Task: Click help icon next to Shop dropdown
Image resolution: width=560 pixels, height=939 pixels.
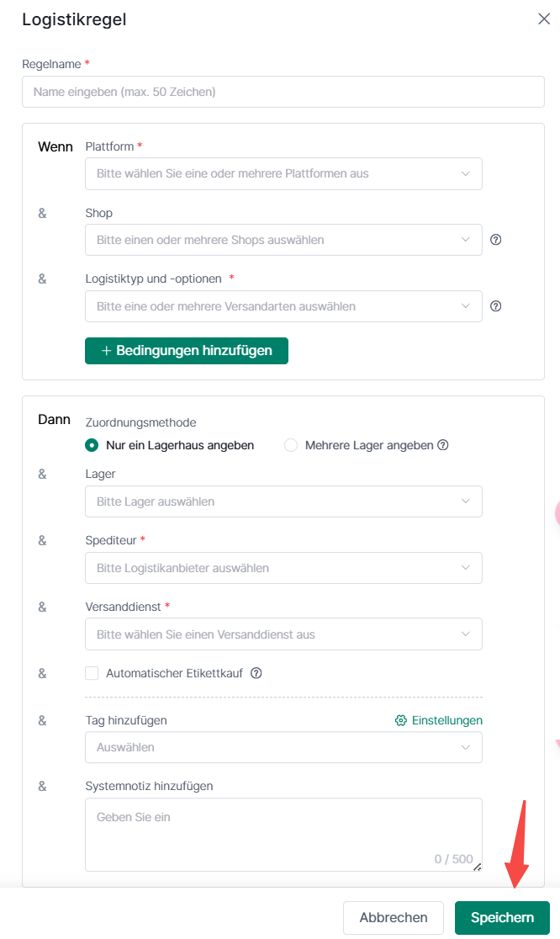Action: [x=496, y=240]
